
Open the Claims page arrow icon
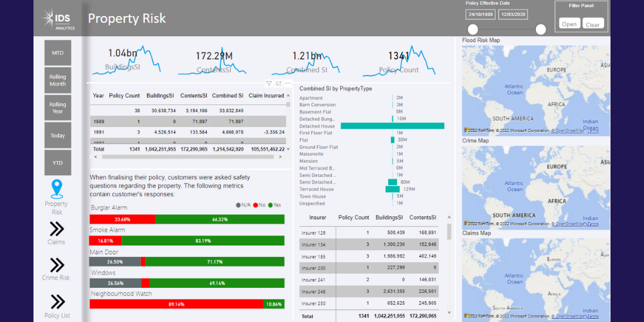click(57, 229)
